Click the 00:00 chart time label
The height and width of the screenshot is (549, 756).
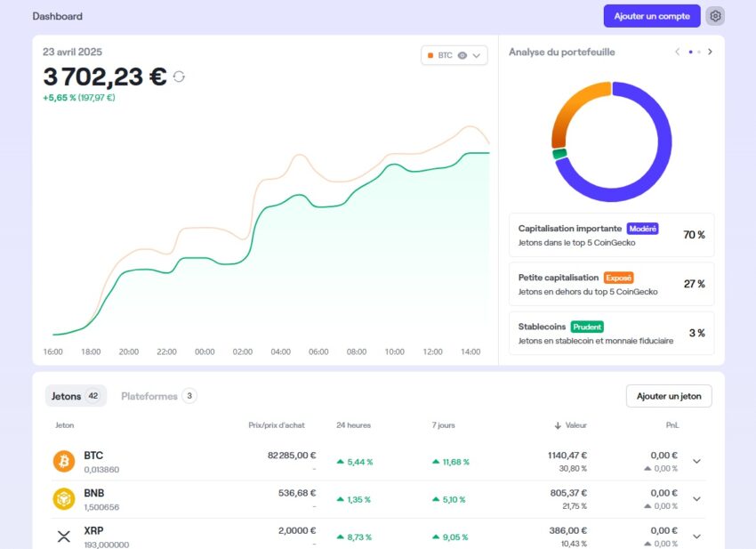coord(205,351)
